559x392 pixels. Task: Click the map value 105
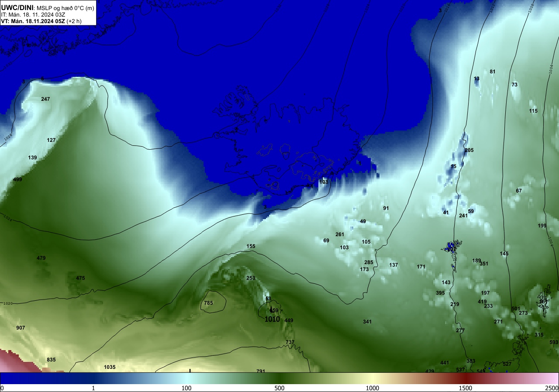pyautogui.click(x=366, y=242)
